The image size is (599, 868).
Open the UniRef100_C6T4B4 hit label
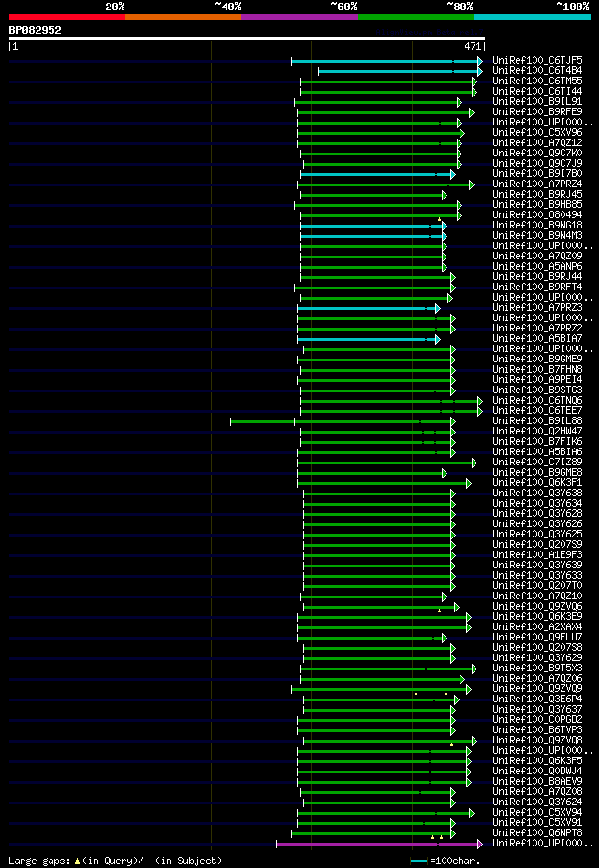(537, 71)
